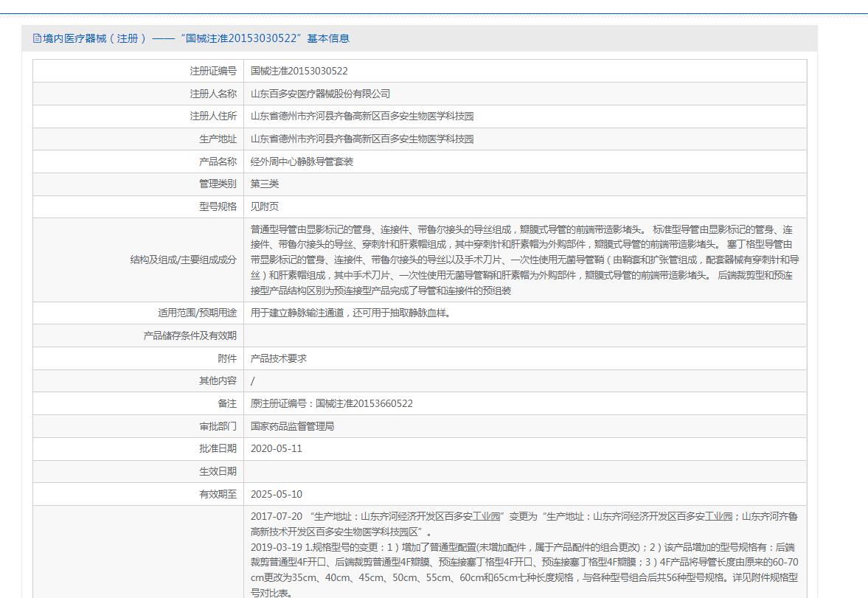Select the structure description starting 普通型导管由显影标记
Screen dimensions: 868x598
pos(525,260)
